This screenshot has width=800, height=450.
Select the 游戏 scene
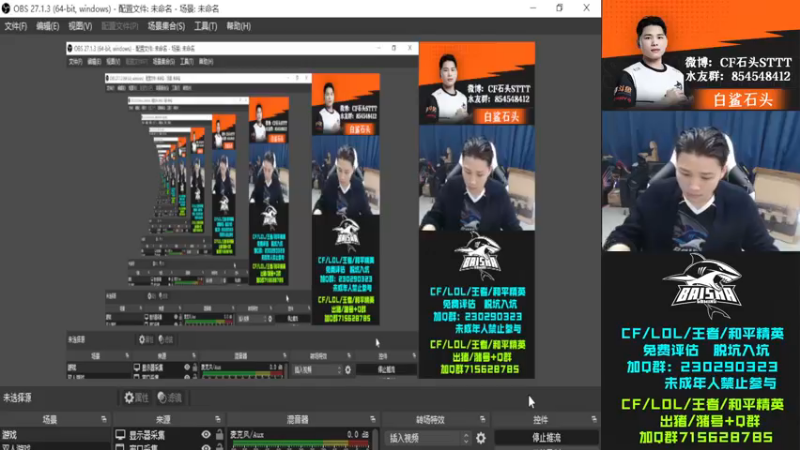55,435
